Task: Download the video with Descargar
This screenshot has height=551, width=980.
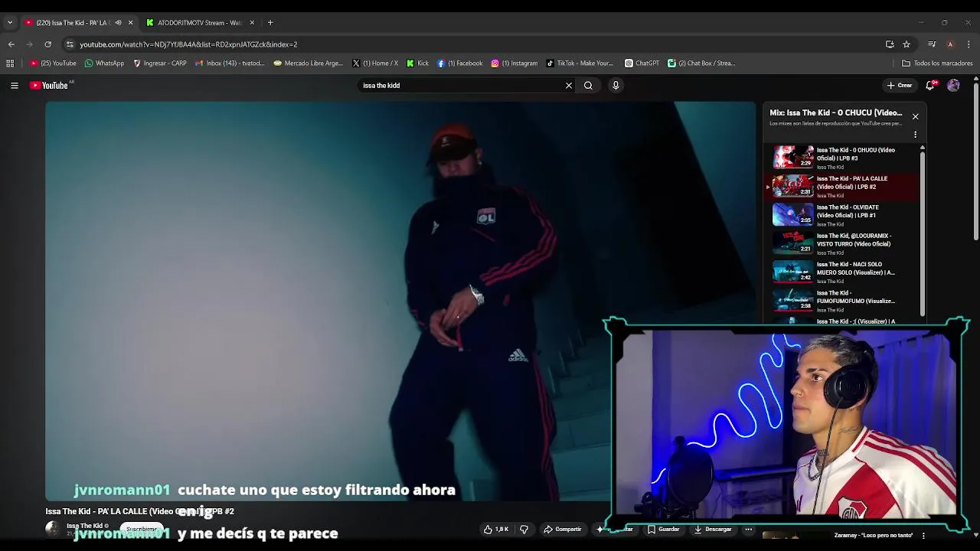Action: (713, 529)
